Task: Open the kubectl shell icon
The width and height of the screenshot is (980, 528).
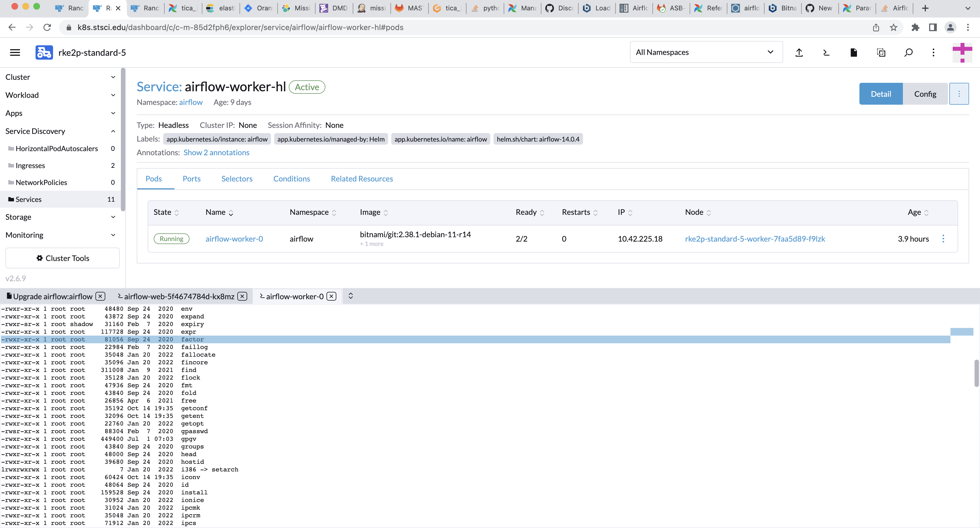Action: click(826, 52)
